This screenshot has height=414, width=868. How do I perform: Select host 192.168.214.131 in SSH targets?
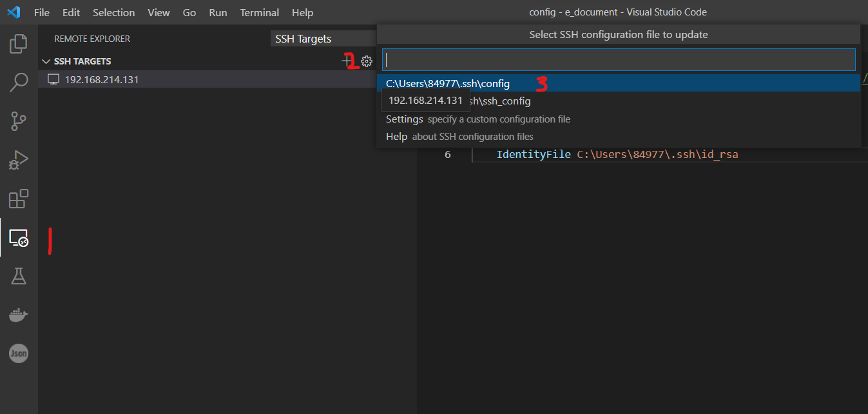point(102,80)
